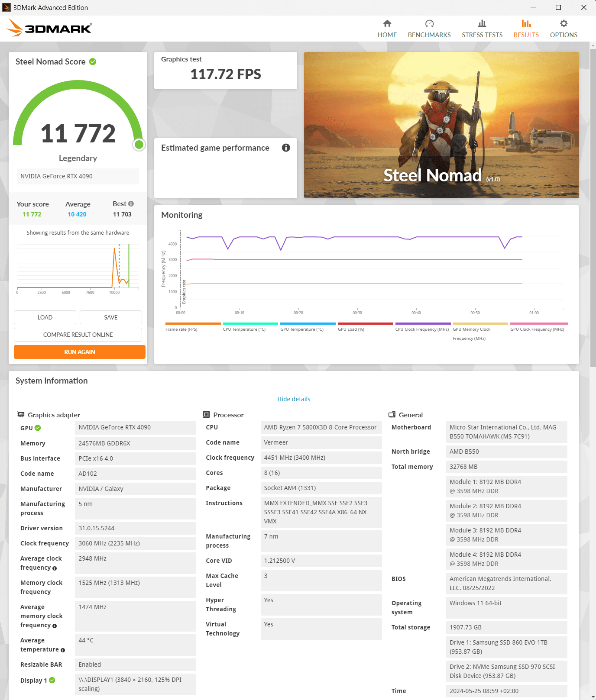Open the BENCHMARKS tab
The width and height of the screenshot is (596, 700).
click(x=429, y=29)
